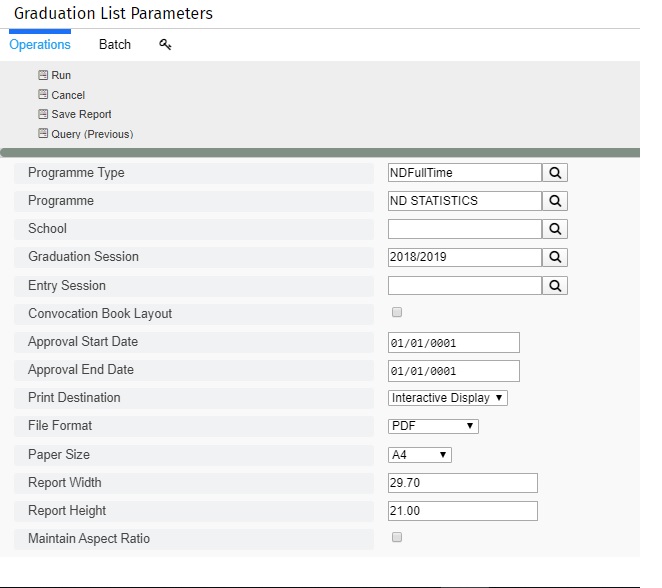Open Graduation Session lookup search icon
662x588 pixels.
click(555, 257)
